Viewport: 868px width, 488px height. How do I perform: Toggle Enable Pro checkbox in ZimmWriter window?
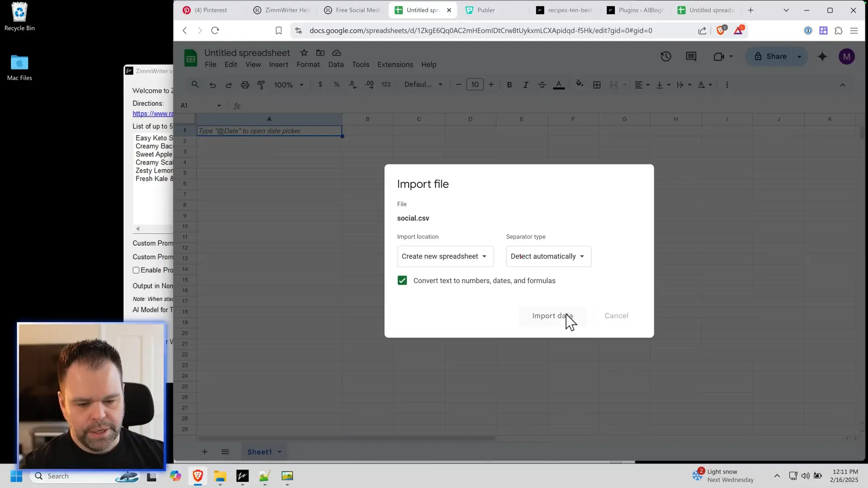pos(136,270)
